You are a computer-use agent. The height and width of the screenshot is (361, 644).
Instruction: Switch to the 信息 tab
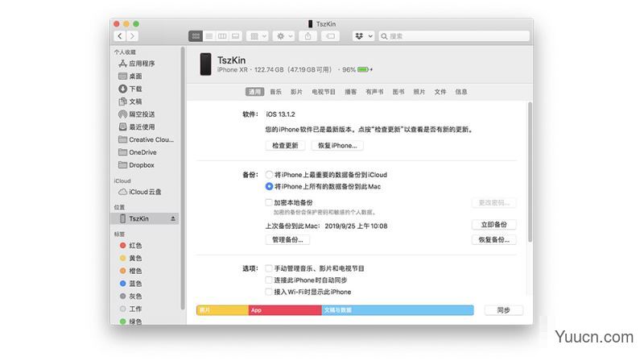click(461, 92)
